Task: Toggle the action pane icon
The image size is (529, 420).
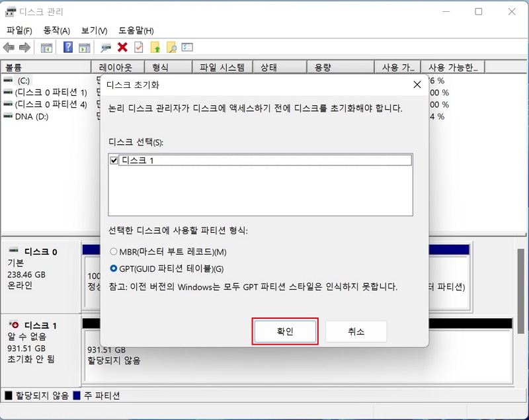Action: point(83,47)
